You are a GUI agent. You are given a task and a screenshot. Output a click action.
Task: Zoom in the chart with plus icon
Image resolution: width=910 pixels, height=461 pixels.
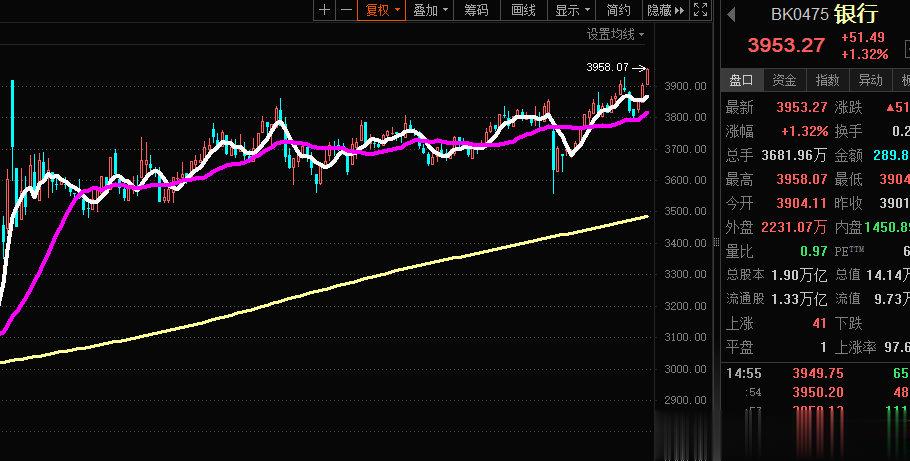pyautogui.click(x=324, y=10)
